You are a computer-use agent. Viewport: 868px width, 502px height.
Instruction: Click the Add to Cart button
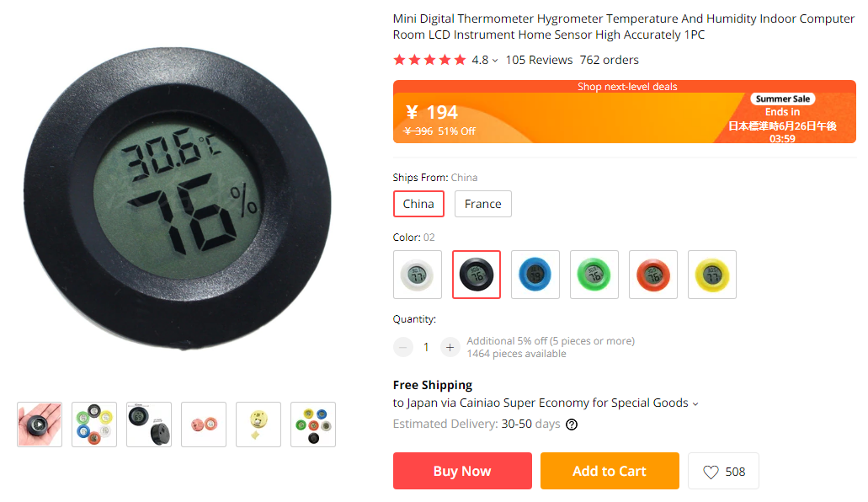(x=610, y=471)
